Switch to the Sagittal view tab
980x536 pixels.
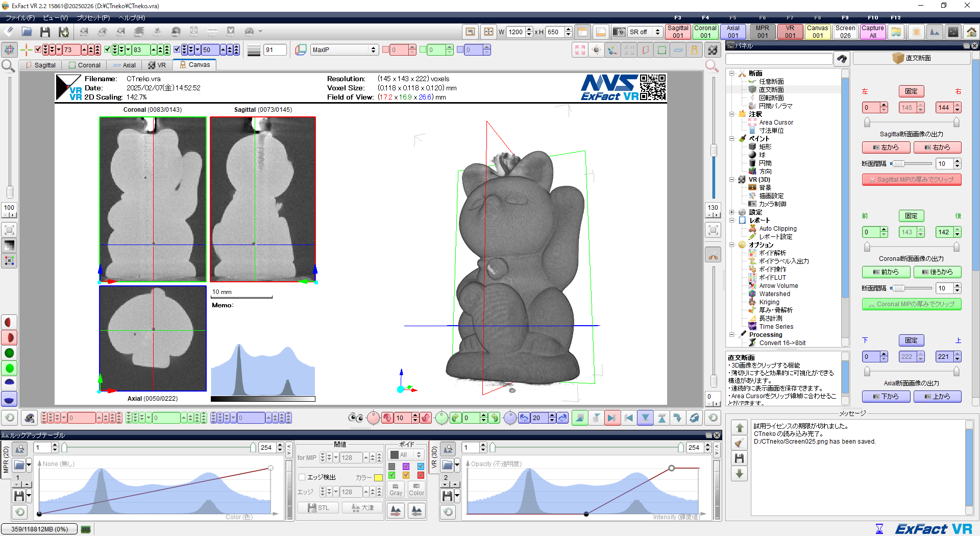(40, 65)
